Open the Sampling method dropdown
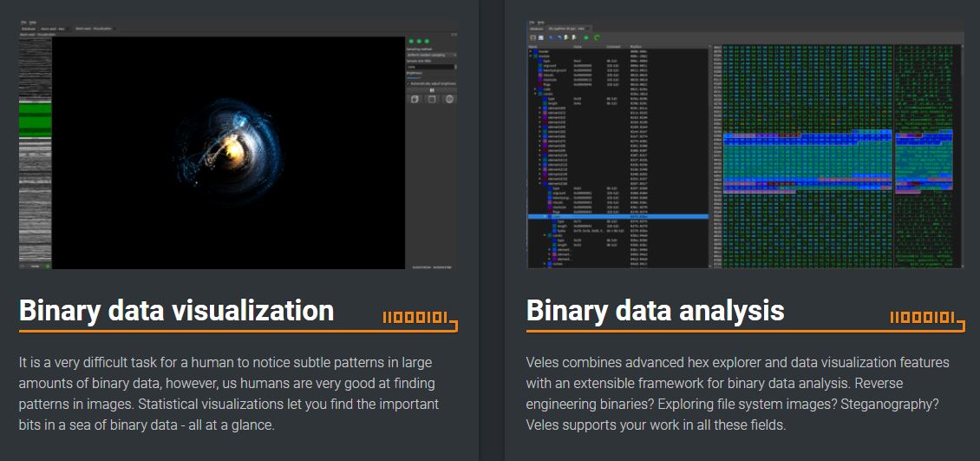Viewport: 980px width, 461px height. (431, 55)
